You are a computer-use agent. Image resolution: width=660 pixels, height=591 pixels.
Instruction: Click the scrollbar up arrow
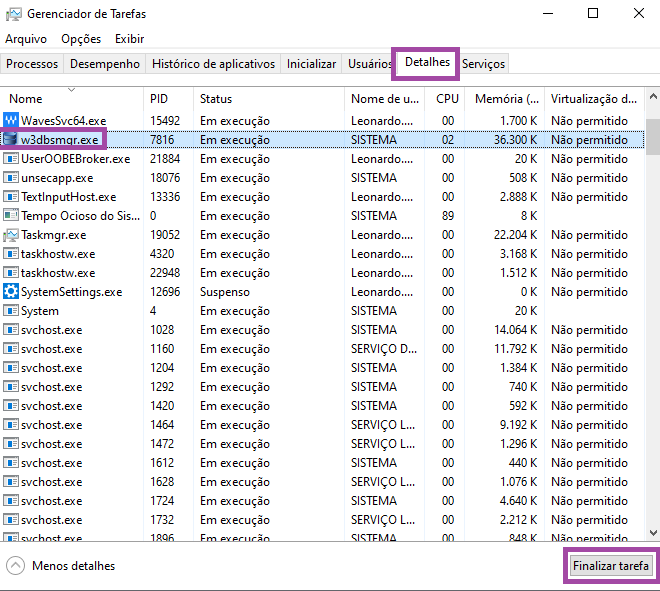pyautogui.click(x=653, y=96)
